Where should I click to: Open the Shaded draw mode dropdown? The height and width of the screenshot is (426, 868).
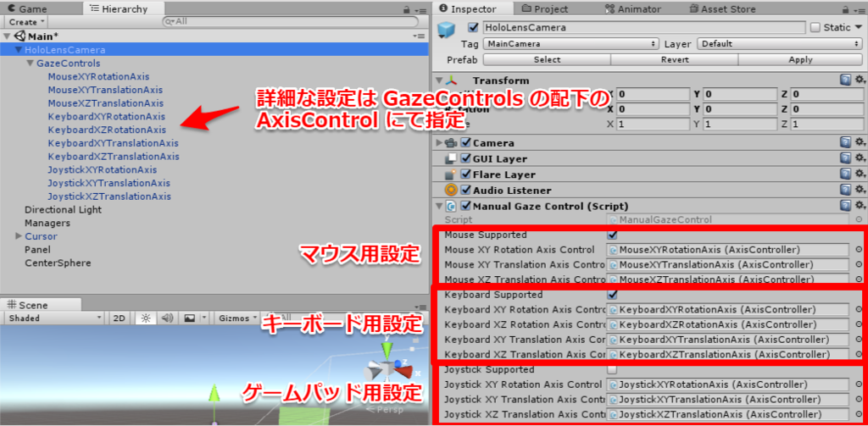point(53,318)
